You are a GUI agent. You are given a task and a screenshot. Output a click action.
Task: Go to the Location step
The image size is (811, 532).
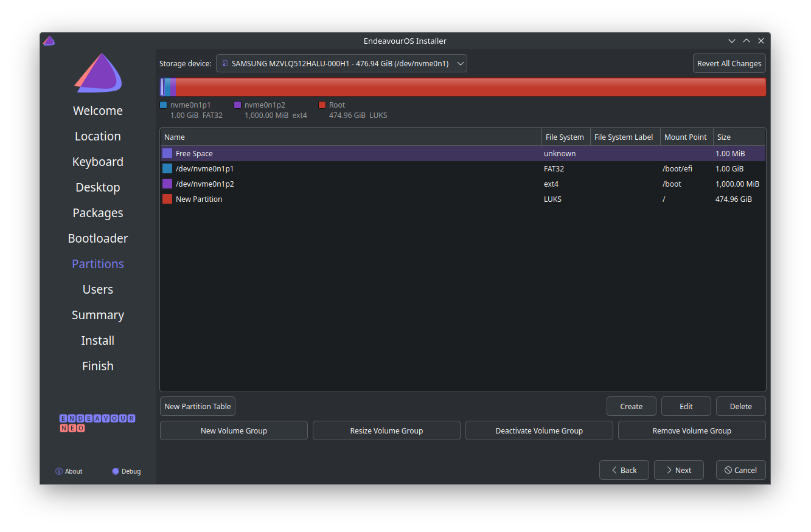coord(98,136)
